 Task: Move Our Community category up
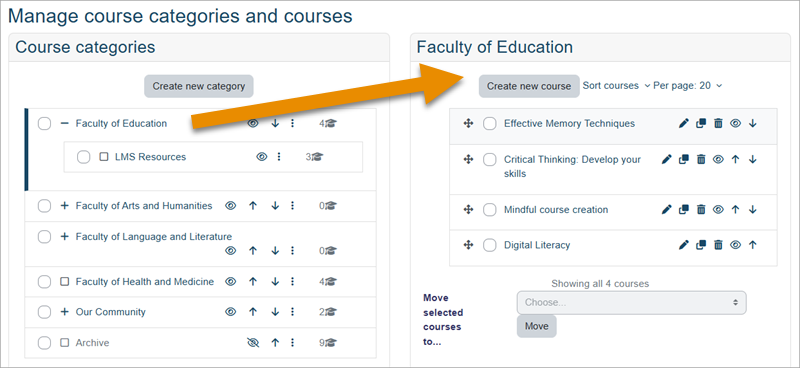pyautogui.click(x=253, y=312)
